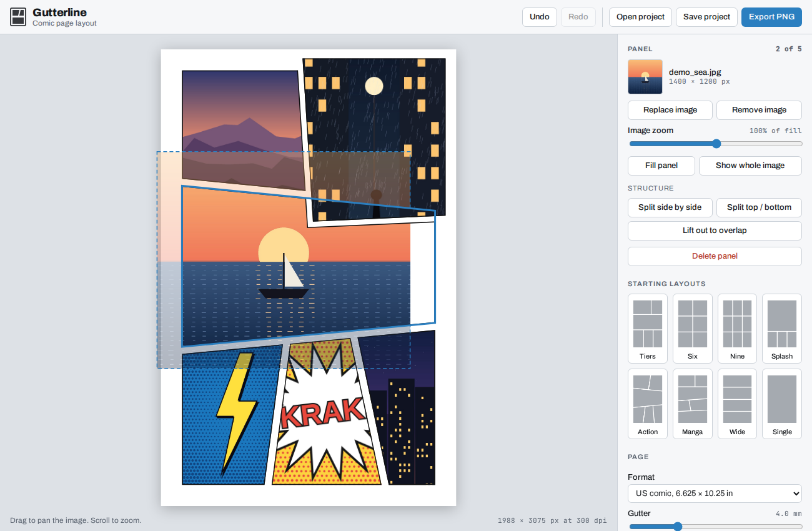This screenshot has height=531, width=812.
Task: Click the Redo button
Action: coord(578,17)
